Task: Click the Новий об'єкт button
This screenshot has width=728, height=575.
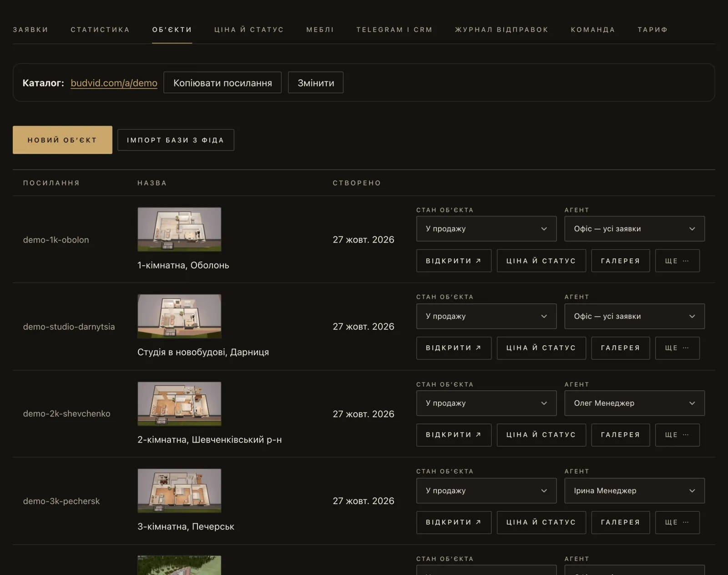Action: 62,140
